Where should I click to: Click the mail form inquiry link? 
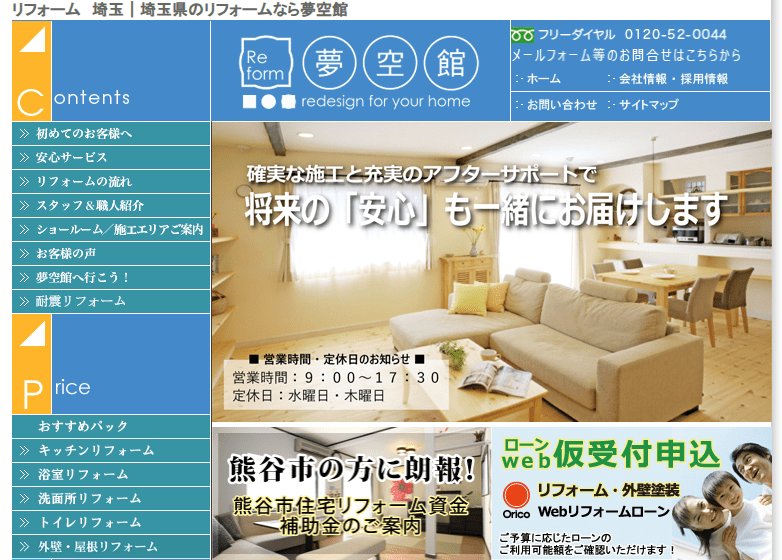pos(626,56)
